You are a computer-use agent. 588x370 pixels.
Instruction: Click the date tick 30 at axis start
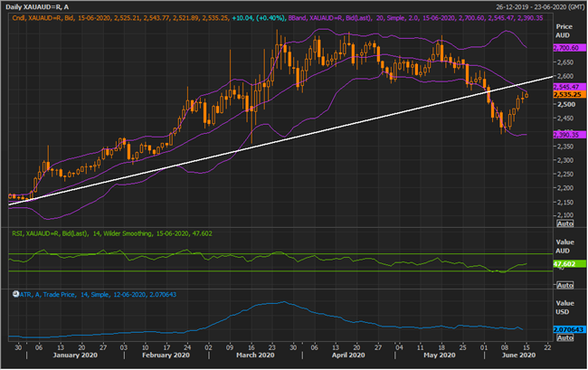[18, 347]
